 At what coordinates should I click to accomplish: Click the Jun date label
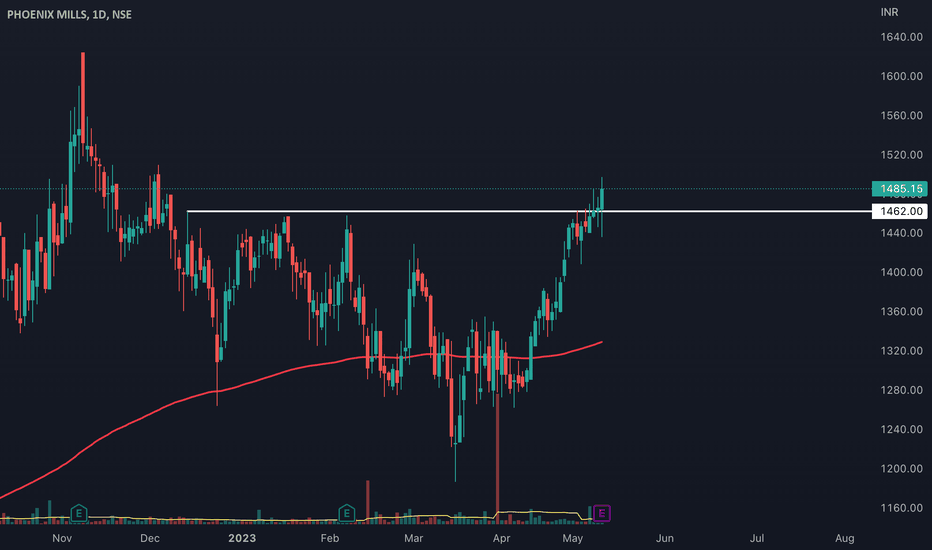[x=665, y=538]
